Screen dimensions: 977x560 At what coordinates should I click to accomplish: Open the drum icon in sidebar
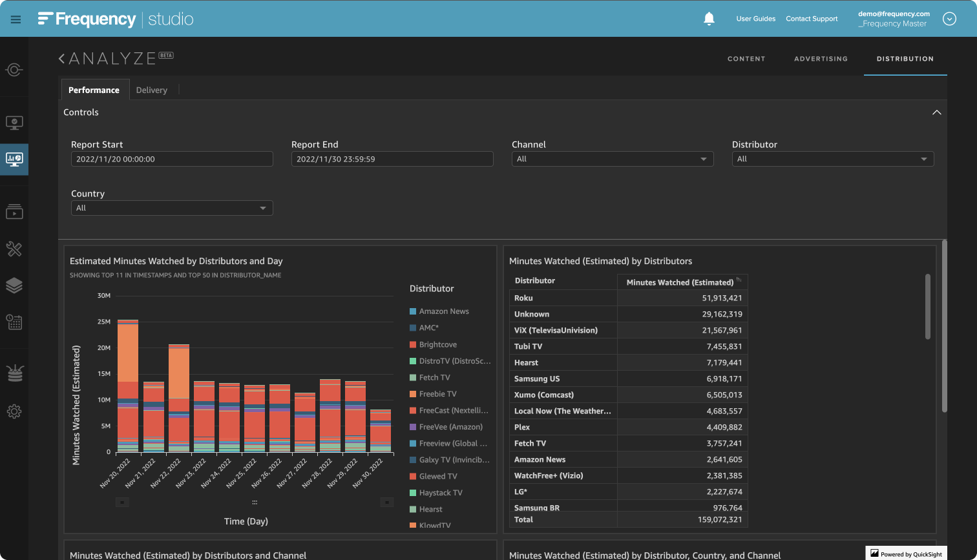(x=14, y=373)
